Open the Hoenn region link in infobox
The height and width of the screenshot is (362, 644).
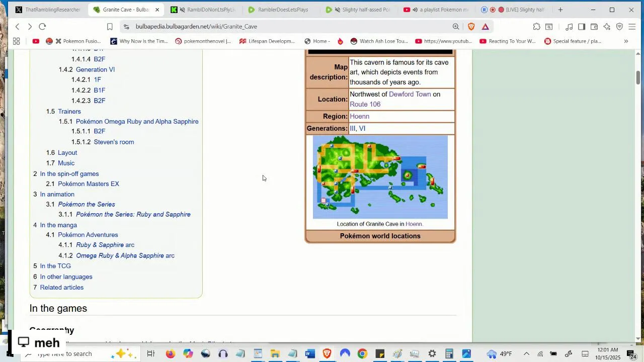tap(359, 116)
